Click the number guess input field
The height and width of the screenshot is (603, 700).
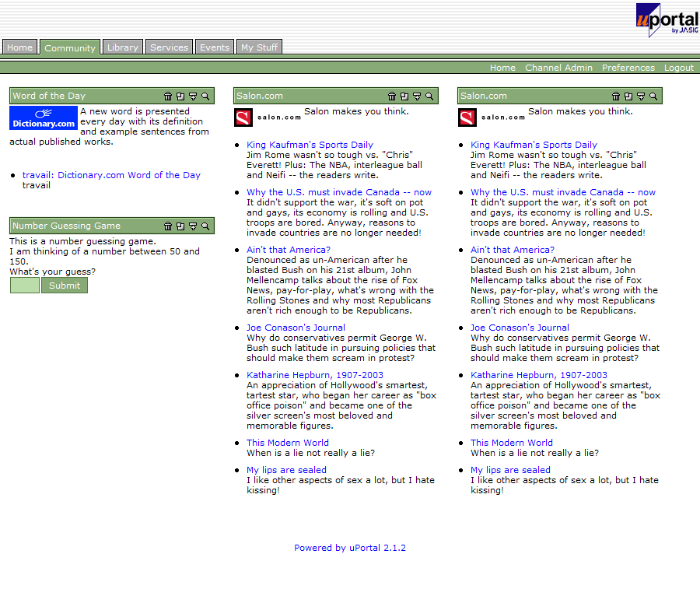pyautogui.click(x=25, y=286)
